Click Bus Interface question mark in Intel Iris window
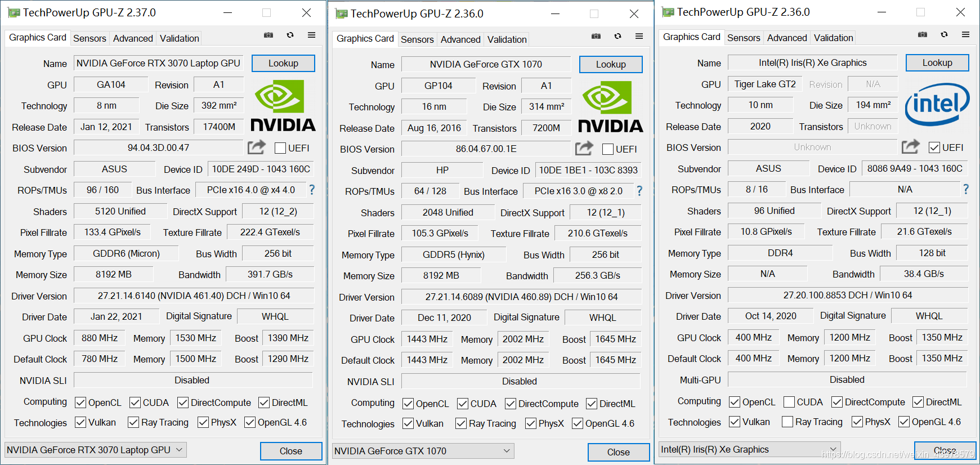Viewport: 980px width, 465px height. click(965, 189)
